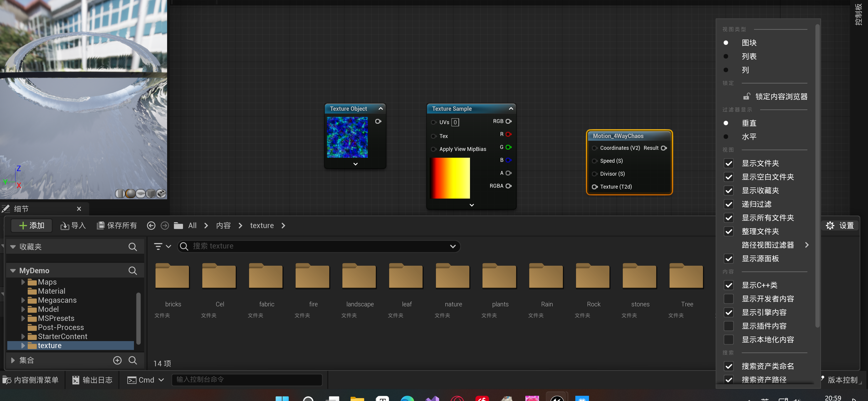Click the blue B channel output pin

pos(508,160)
